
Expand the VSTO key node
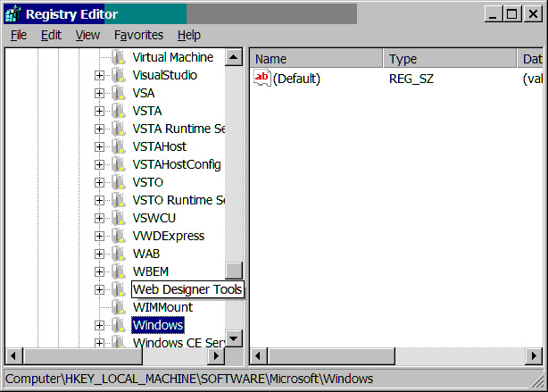click(x=99, y=182)
